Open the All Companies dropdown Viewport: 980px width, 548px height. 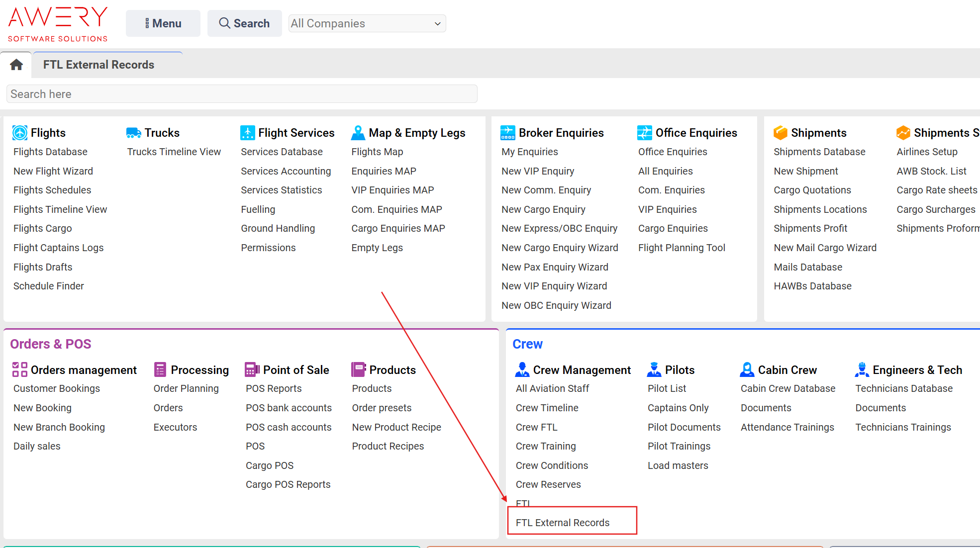click(367, 23)
